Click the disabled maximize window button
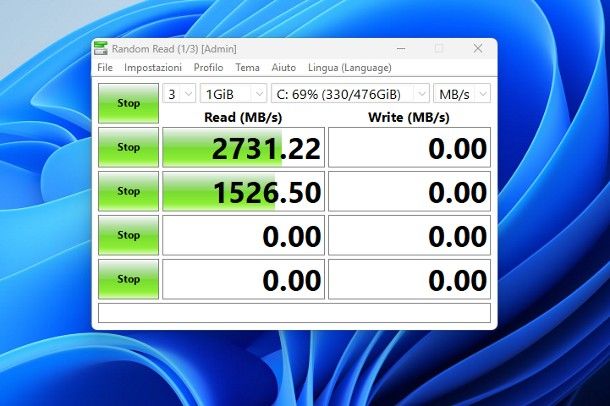Viewport: 610px width, 406px height. click(x=439, y=49)
